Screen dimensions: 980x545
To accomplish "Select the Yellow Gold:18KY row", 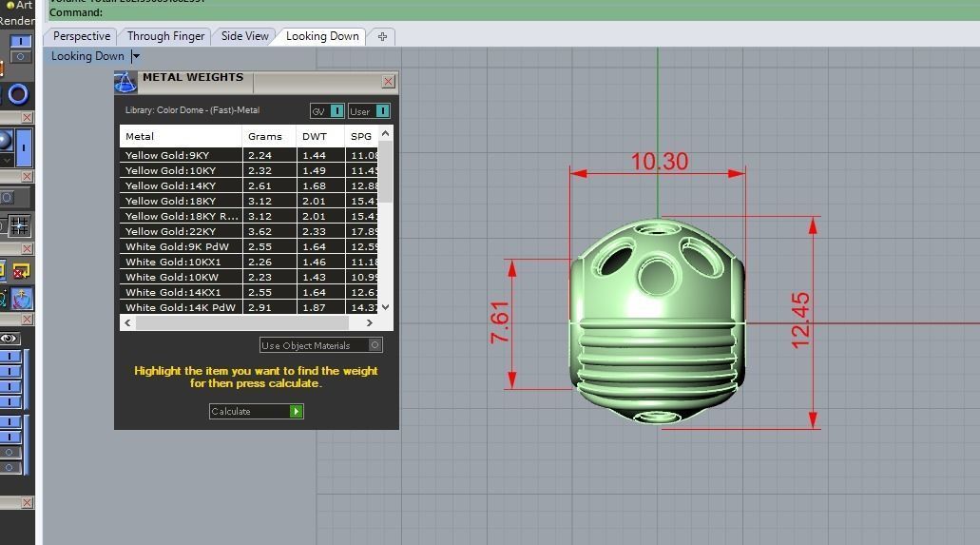I will tap(249, 201).
